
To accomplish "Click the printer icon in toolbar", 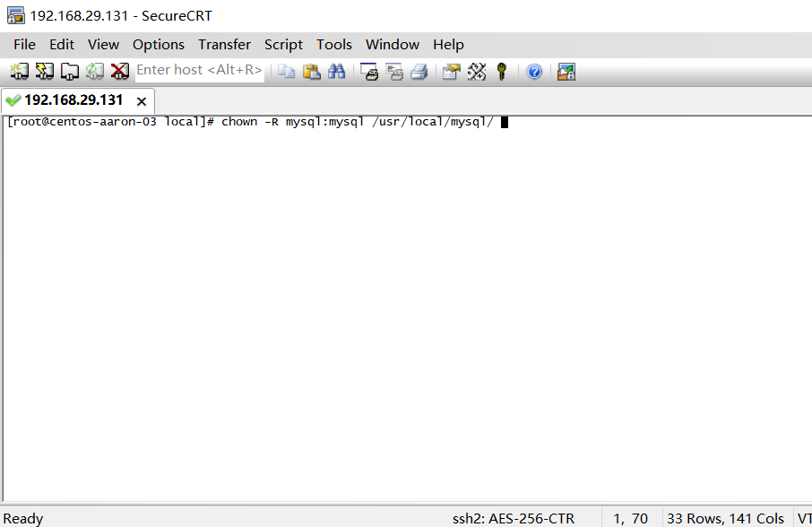I will tap(419, 72).
